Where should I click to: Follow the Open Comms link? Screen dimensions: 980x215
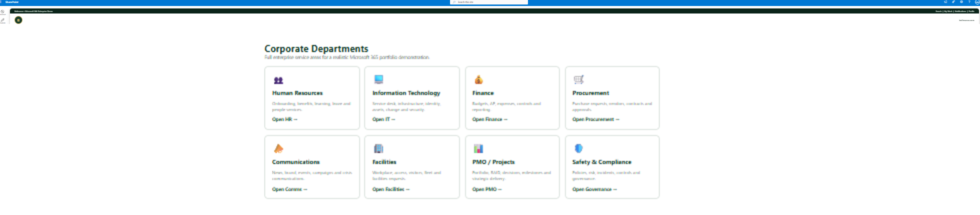290,189
